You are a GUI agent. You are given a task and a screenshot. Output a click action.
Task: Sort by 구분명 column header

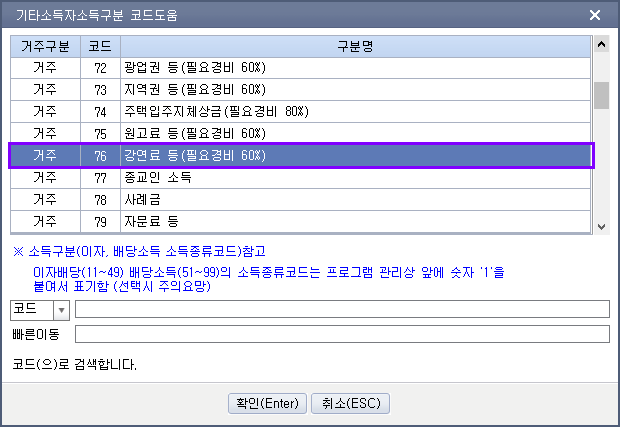pos(355,47)
